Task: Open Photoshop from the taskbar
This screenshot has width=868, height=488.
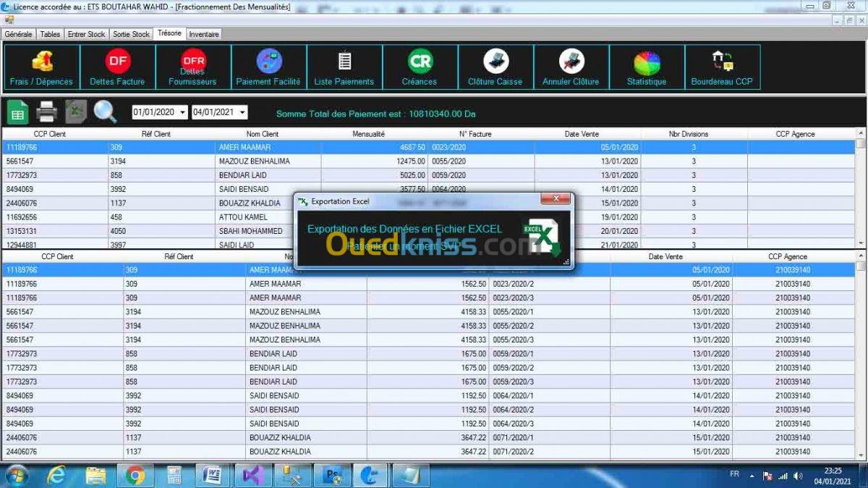Action: [x=333, y=475]
